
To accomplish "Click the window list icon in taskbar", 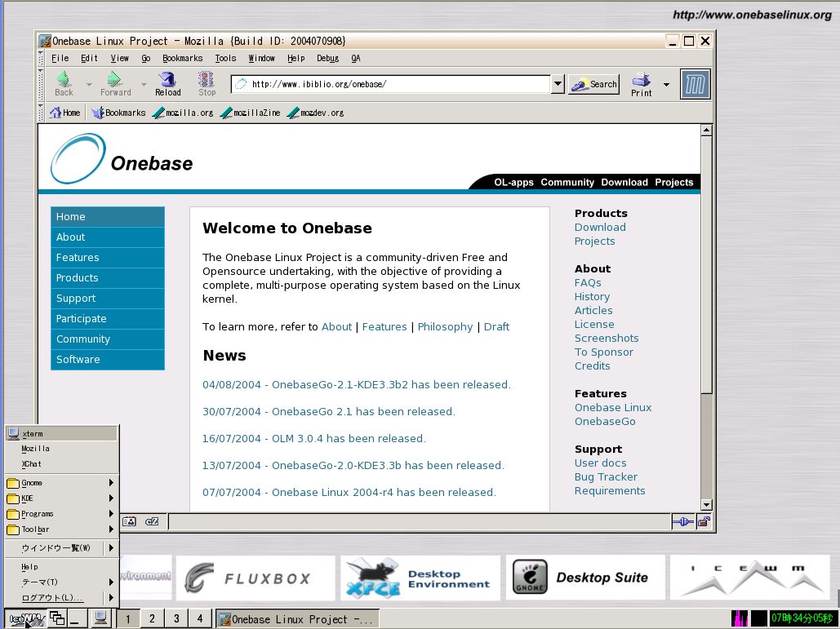I will coord(57,618).
